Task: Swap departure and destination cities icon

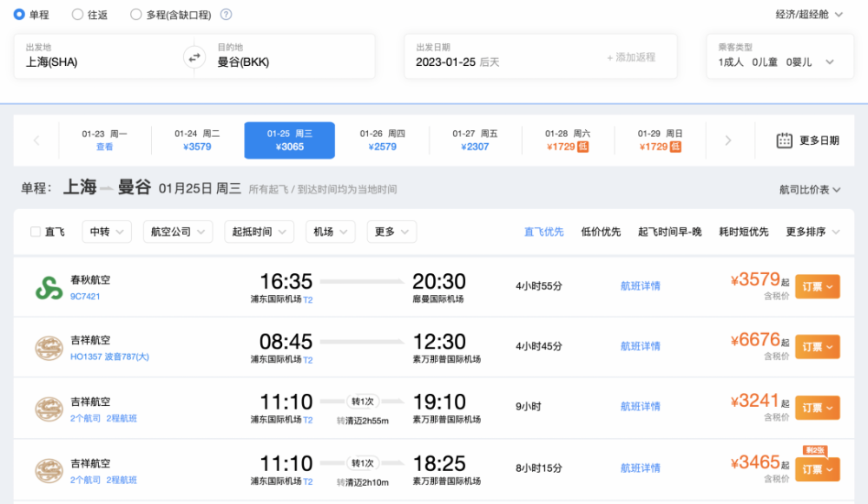Action: click(x=194, y=57)
